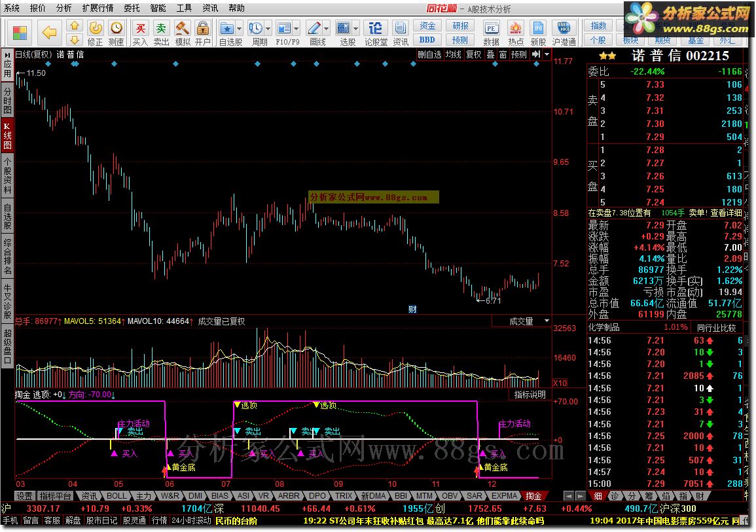Toggle 复权 price adjustment
This screenshot has height=532, width=756.
[473, 54]
